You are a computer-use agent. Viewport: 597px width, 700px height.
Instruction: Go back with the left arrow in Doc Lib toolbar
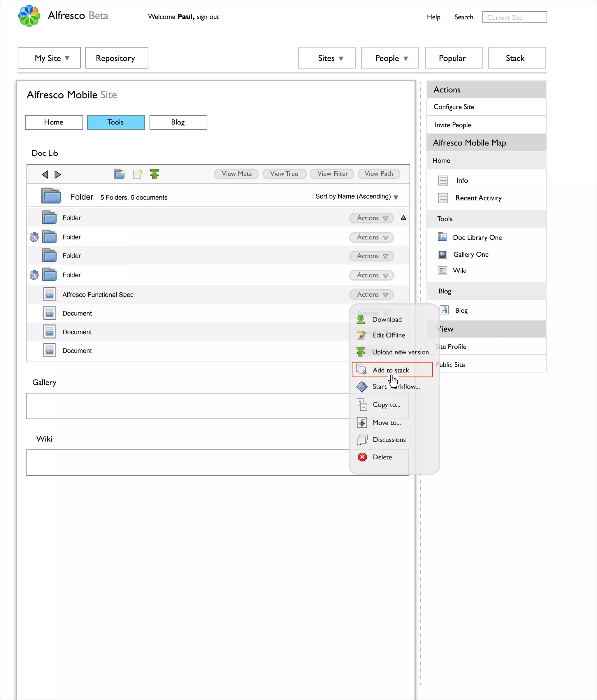tap(45, 174)
